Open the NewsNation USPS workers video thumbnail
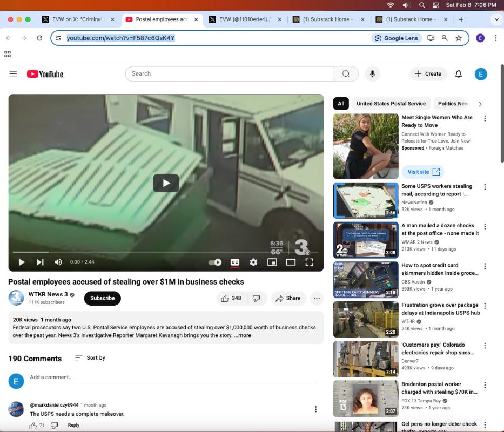Screen dimensions: 504x432 (366, 200)
